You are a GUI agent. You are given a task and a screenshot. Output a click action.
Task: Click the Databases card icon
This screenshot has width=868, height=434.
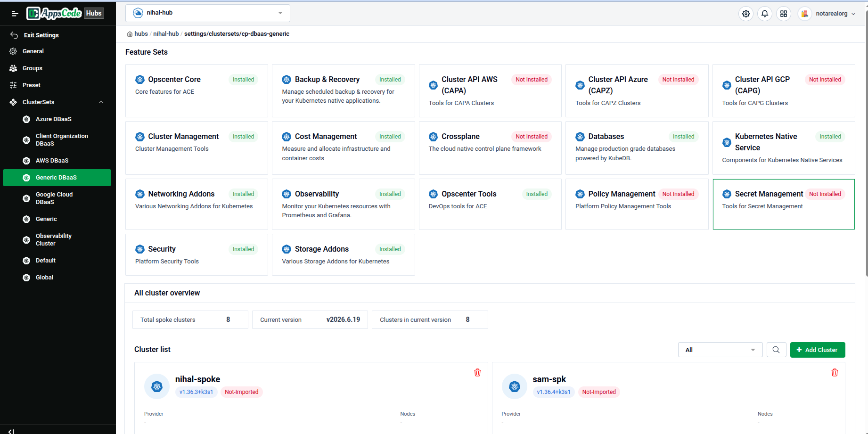point(580,137)
